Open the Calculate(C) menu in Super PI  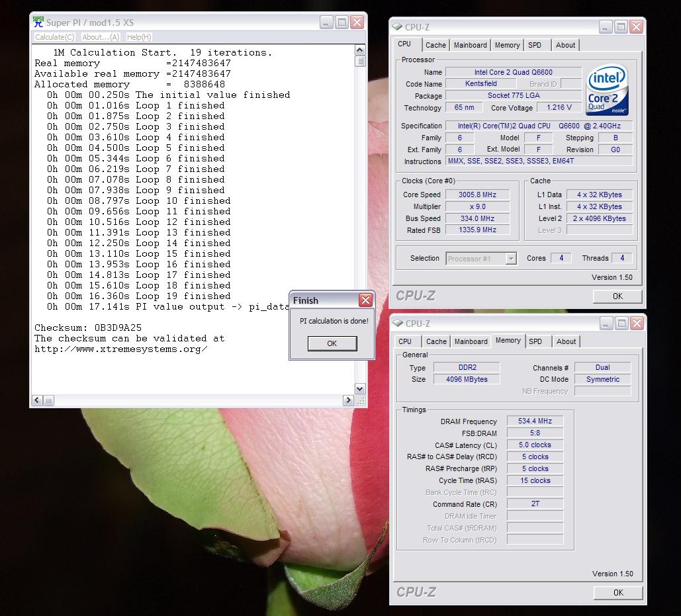[54, 37]
